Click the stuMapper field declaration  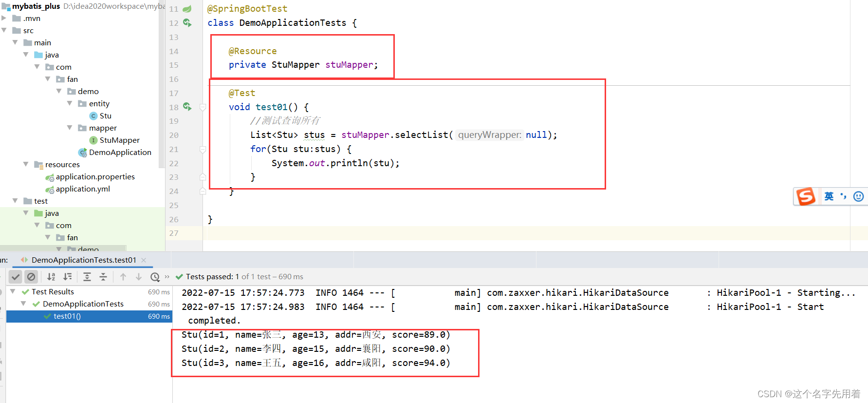click(x=351, y=65)
